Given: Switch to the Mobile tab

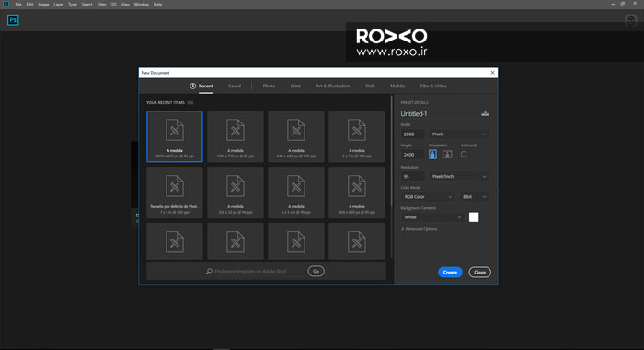Looking at the screenshot, I should click(x=397, y=86).
